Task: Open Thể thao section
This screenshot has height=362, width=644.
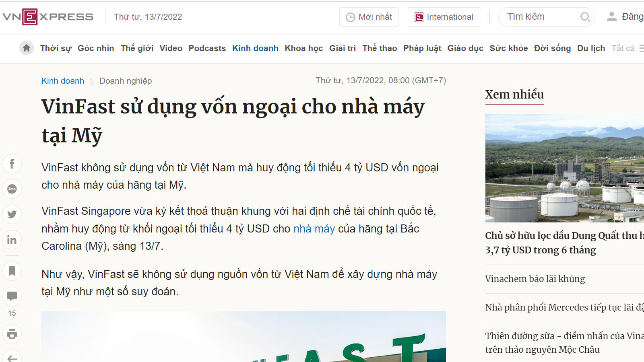Action: [x=380, y=48]
